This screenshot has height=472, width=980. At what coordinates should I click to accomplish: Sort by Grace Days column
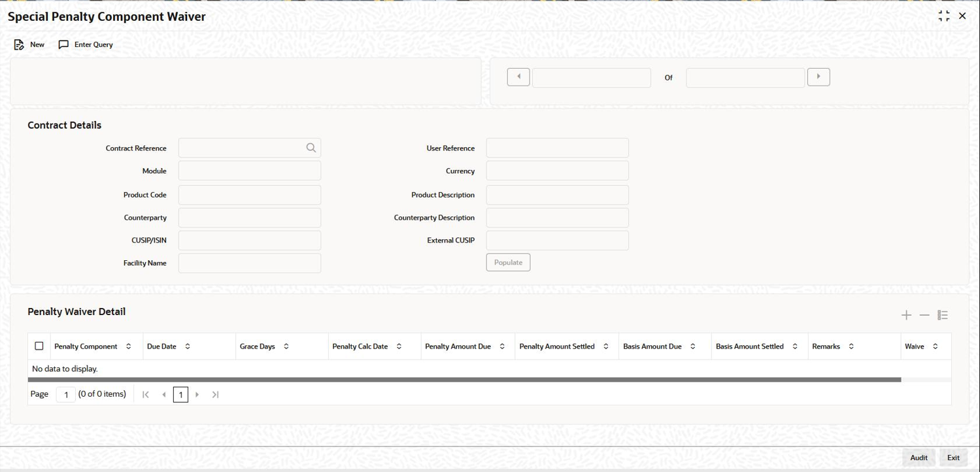(x=286, y=346)
